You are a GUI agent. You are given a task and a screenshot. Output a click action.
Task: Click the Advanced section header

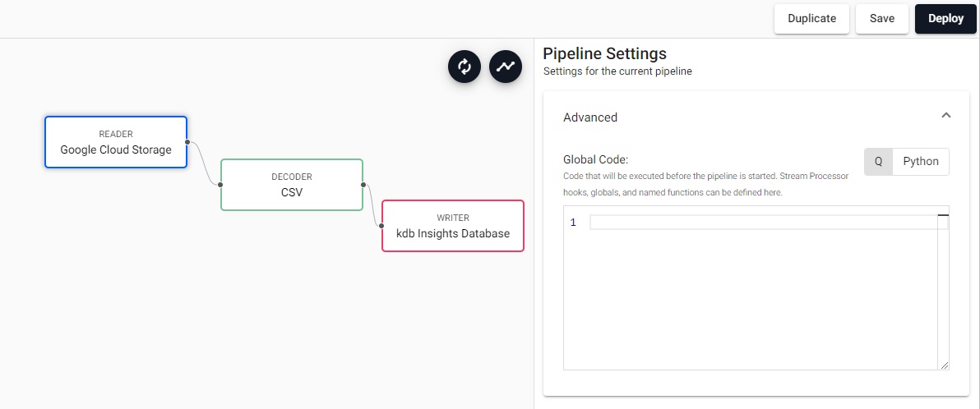(756, 117)
